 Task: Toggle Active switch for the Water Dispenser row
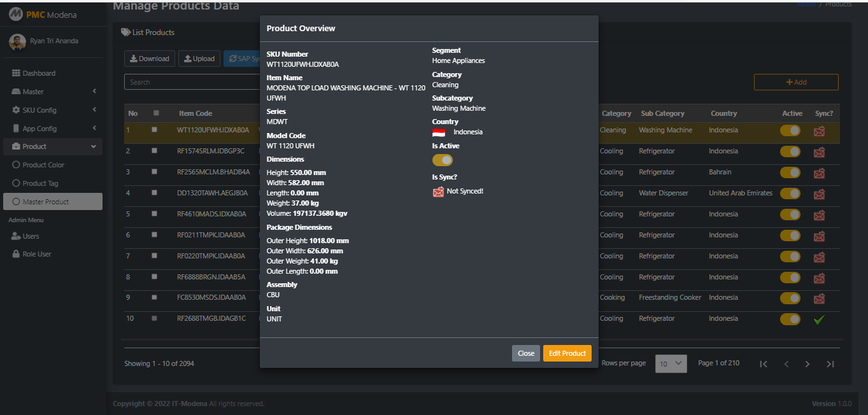[790, 193]
